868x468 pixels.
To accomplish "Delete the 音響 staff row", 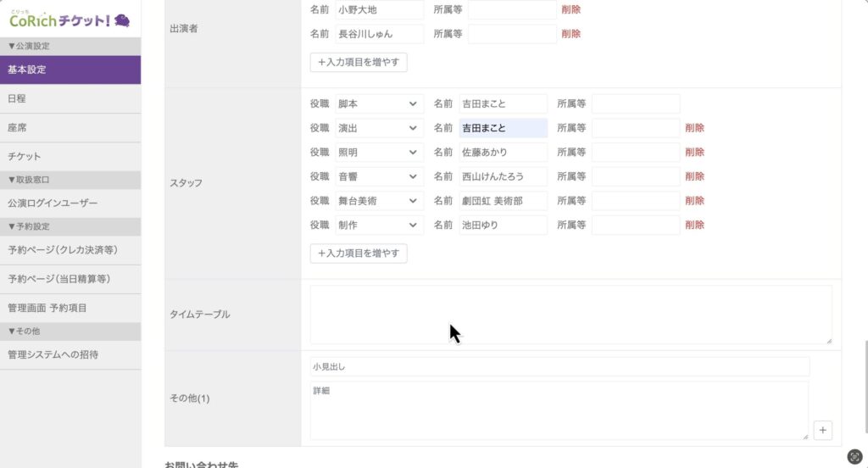I will (694, 177).
